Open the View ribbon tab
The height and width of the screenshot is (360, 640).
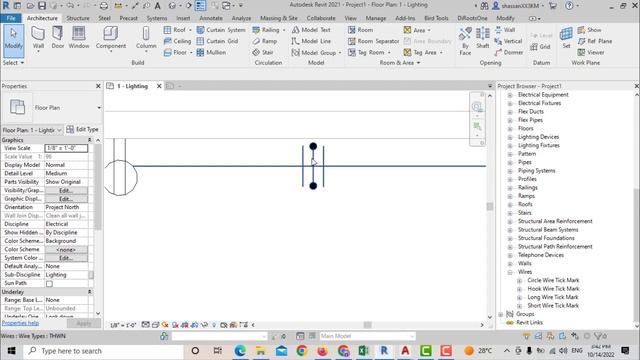coord(350,18)
